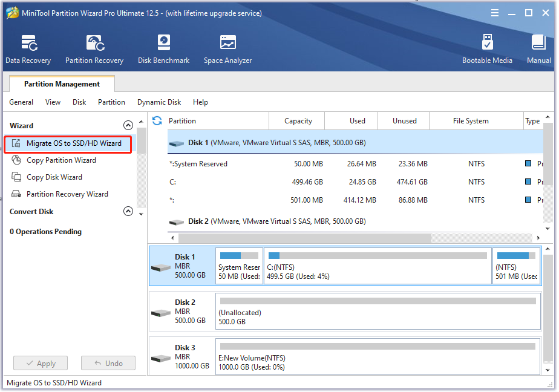559x392 pixels.
Task: Select System Reser block in disk map
Action: (239, 266)
